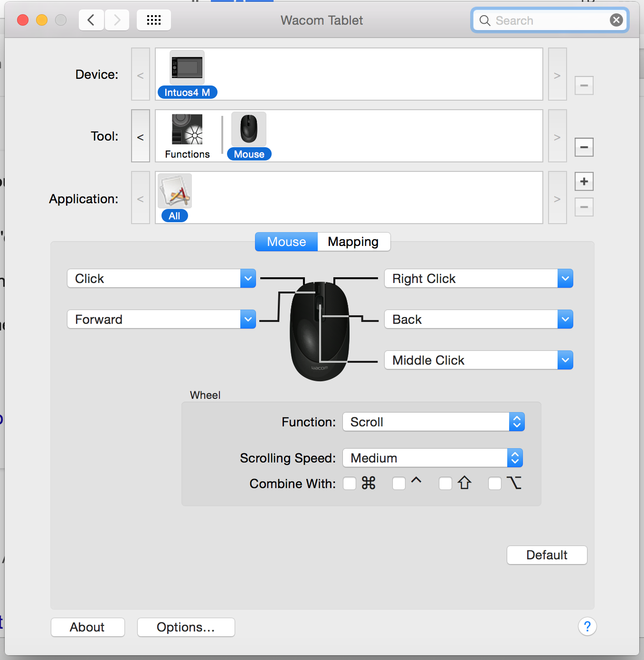Add application with the plus button
The width and height of the screenshot is (644, 660).
coord(584,181)
